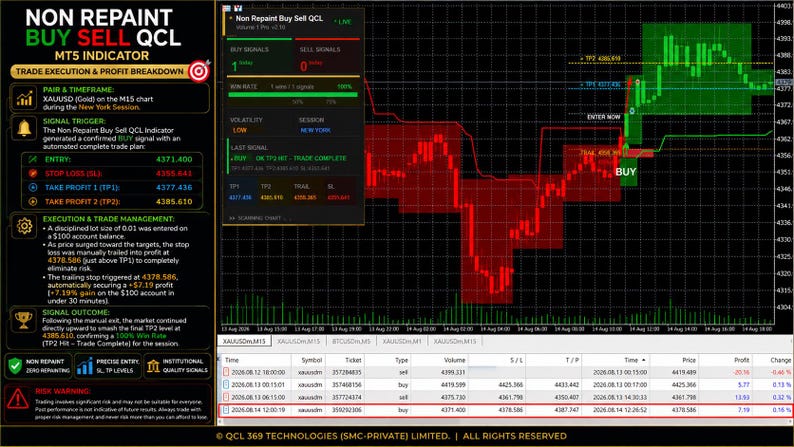Click the sell icon in ticket 357284835 row
The image size is (794, 447).
[x=226, y=372]
